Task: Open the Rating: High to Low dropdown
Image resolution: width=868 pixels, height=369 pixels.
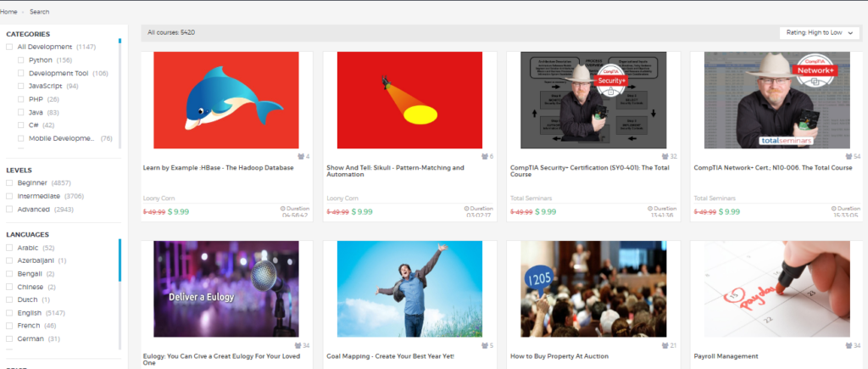Action: [x=819, y=33]
